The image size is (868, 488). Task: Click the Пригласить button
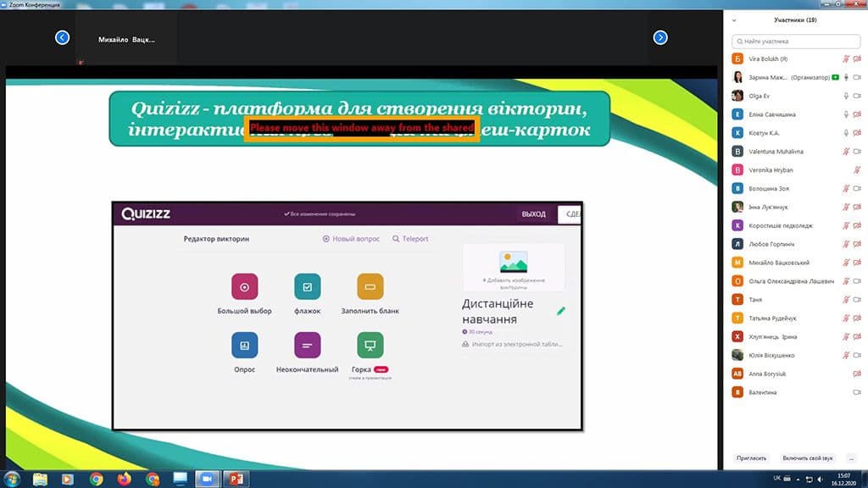pos(751,458)
